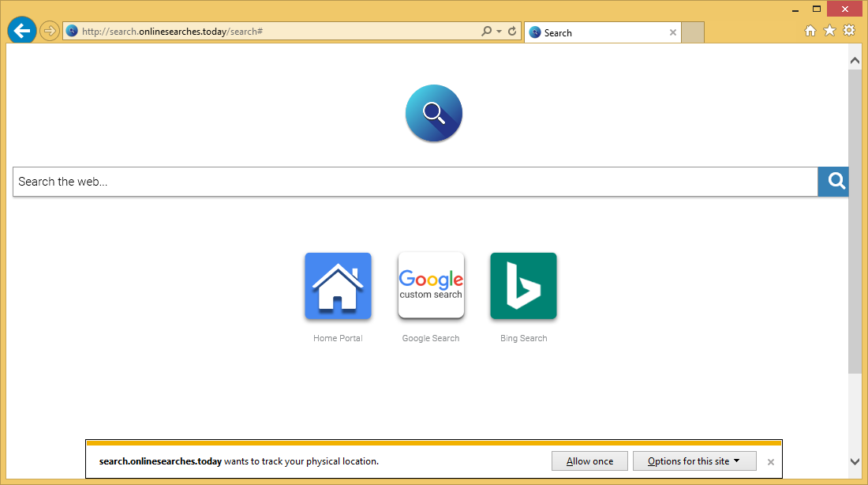Open the browser Home icon
This screenshot has width=868, height=485.
click(810, 31)
